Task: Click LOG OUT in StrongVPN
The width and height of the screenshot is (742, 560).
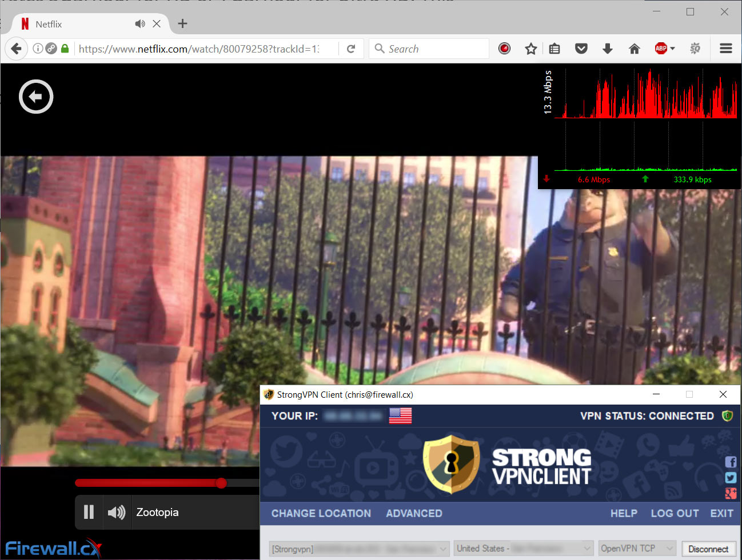Action: coord(675,513)
